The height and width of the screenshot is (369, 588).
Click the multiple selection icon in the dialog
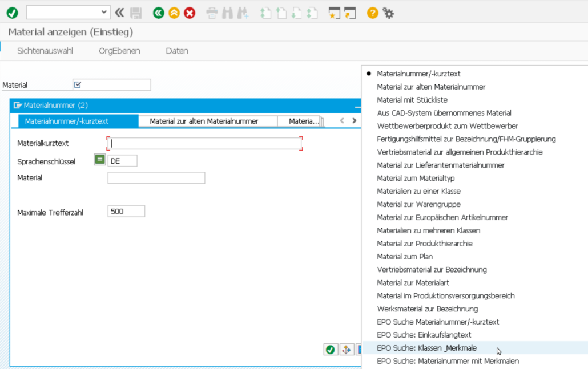pos(346,349)
